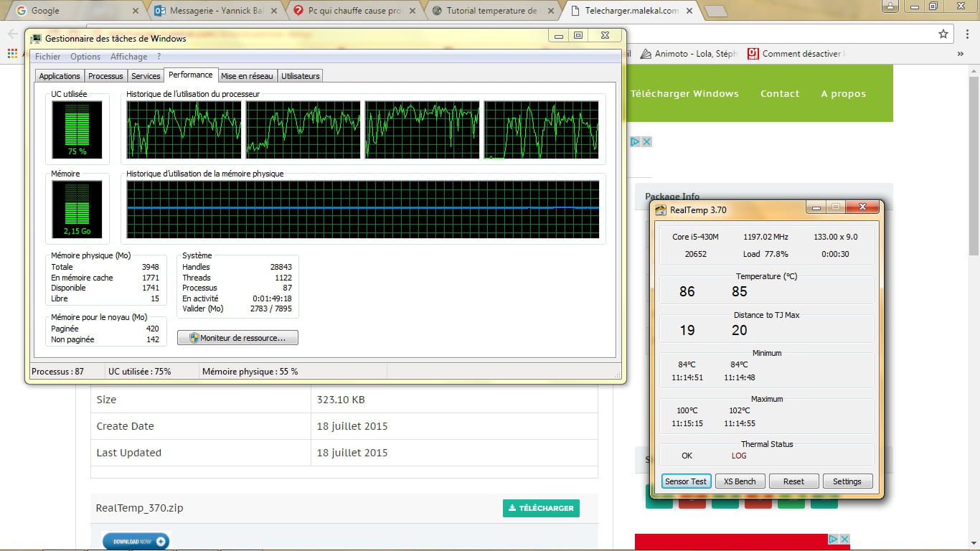The height and width of the screenshot is (551, 980).
Task: Click the Task Manager title bar icon
Action: tap(36, 38)
